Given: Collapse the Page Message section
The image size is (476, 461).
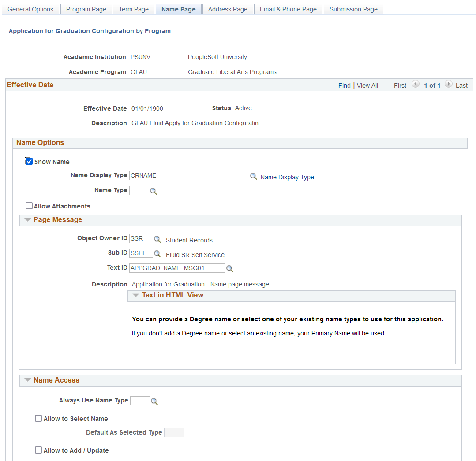Looking at the screenshot, I should (28, 220).
